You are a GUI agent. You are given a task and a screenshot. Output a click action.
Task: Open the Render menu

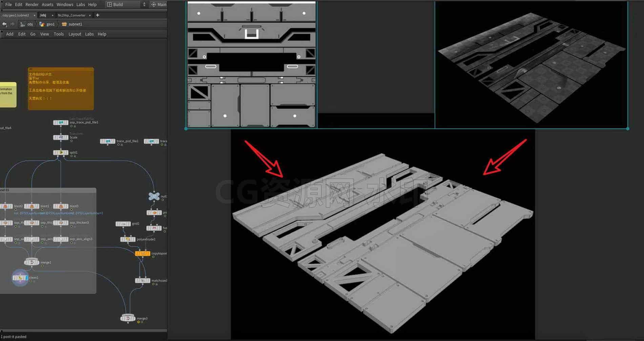pos(32,4)
